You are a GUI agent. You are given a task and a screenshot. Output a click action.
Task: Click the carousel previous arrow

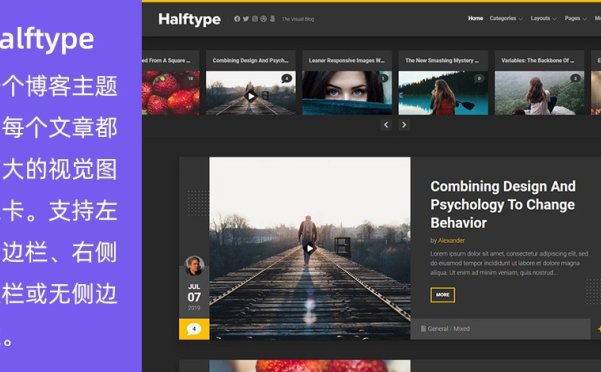(x=386, y=125)
